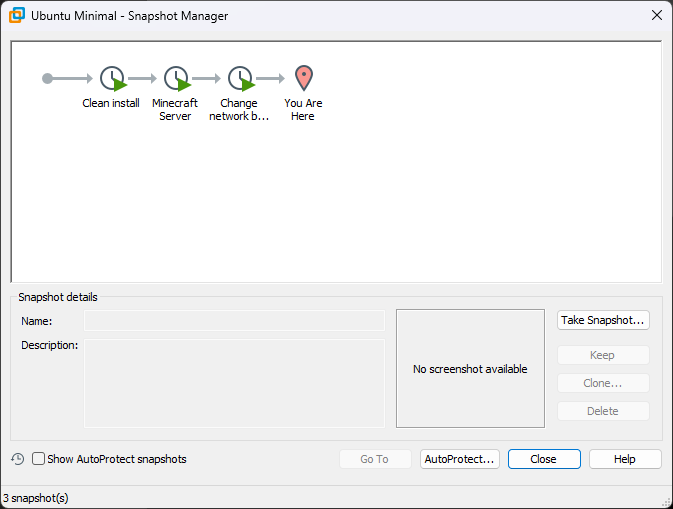Click the Take Snapshot button
The width and height of the screenshot is (673, 509).
pyautogui.click(x=603, y=320)
